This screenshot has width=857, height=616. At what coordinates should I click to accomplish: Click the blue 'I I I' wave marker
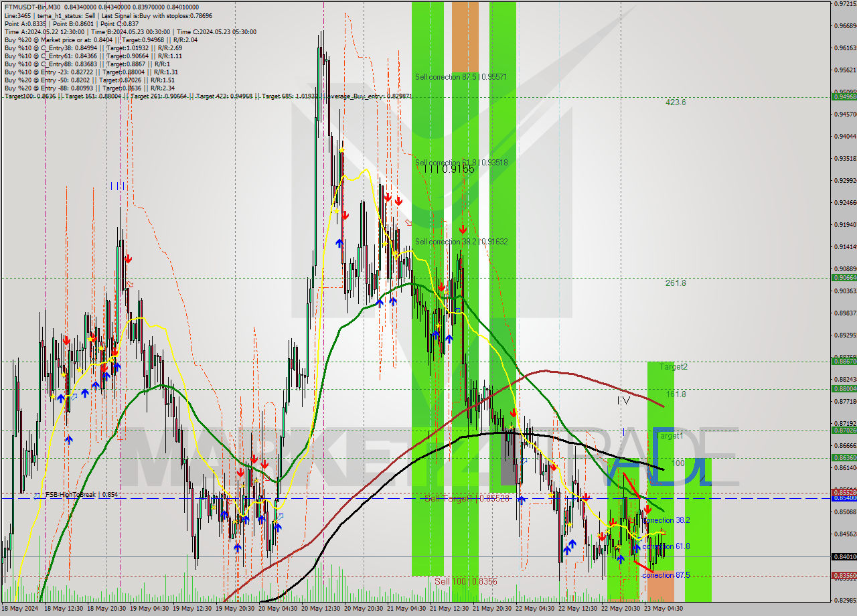coord(117,186)
